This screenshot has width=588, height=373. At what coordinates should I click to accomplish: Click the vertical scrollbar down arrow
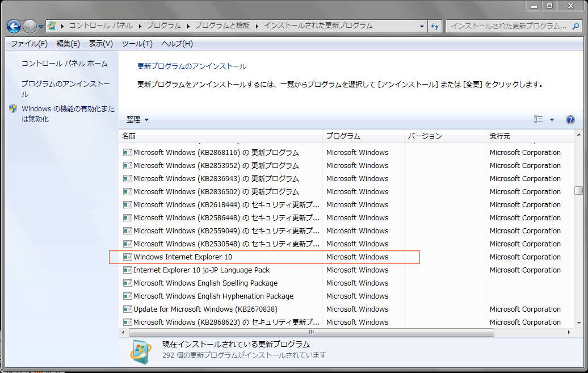(x=578, y=323)
